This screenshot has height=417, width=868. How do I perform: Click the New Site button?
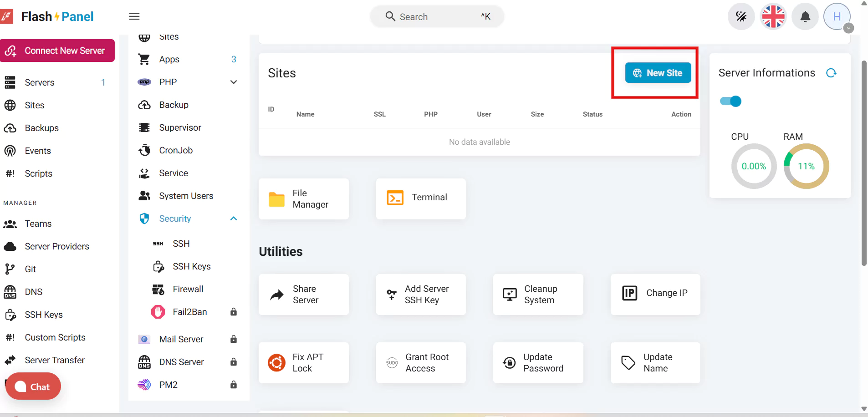(658, 73)
